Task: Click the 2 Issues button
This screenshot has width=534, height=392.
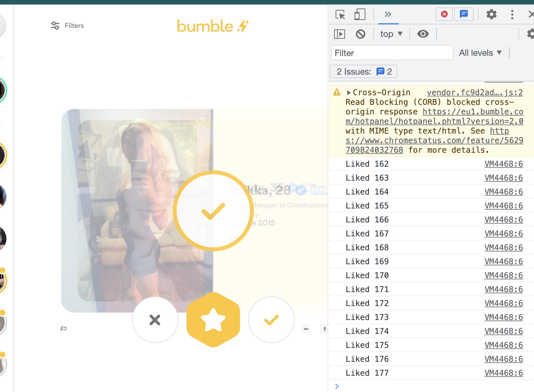Action: [x=363, y=72]
